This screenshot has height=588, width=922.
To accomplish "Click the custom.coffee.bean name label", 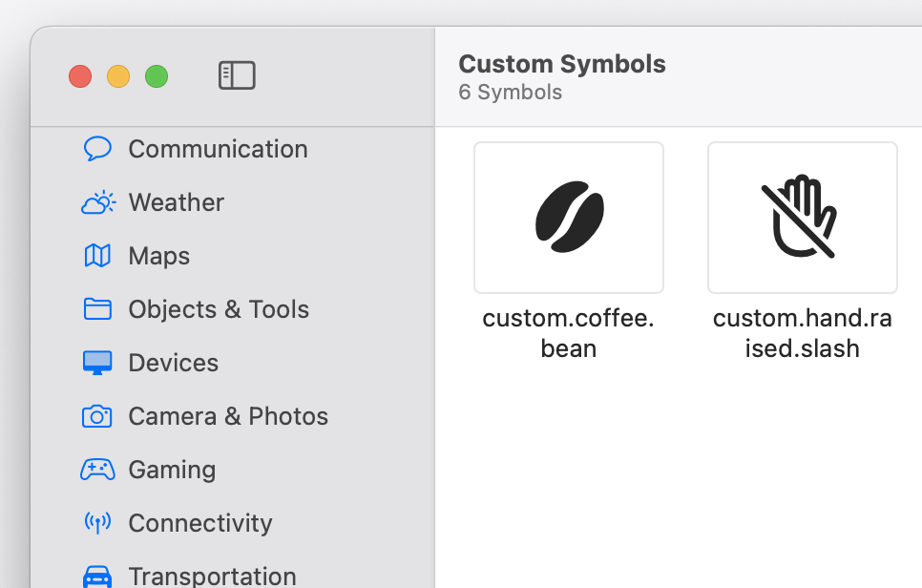I will 569,333.
